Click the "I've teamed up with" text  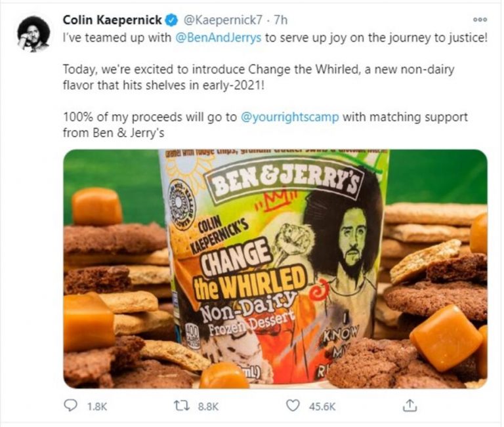point(118,37)
